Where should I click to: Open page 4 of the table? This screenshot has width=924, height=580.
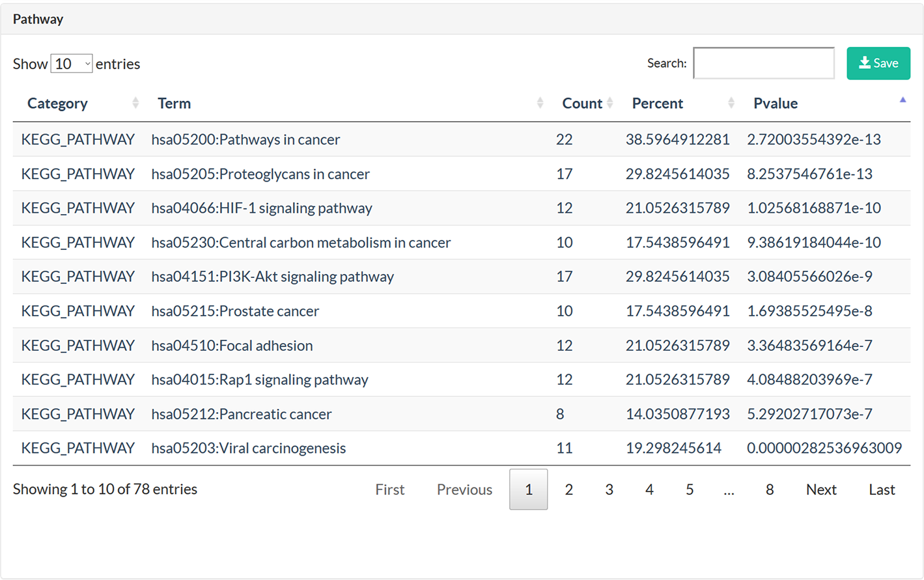pyautogui.click(x=649, y=490)
